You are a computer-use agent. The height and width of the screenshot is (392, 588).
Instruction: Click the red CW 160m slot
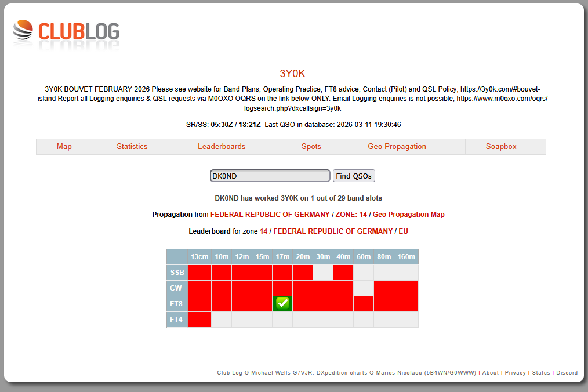(406, 288)
